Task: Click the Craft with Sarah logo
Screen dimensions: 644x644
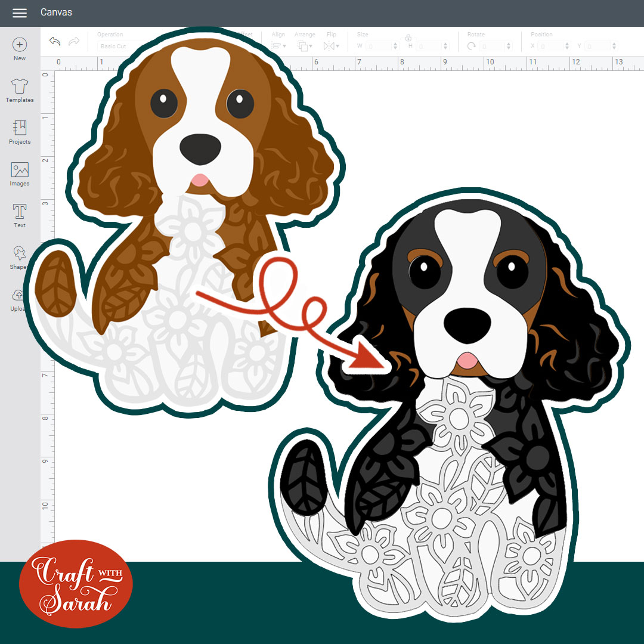Action: pyautogui.click(x=76, y=584)
